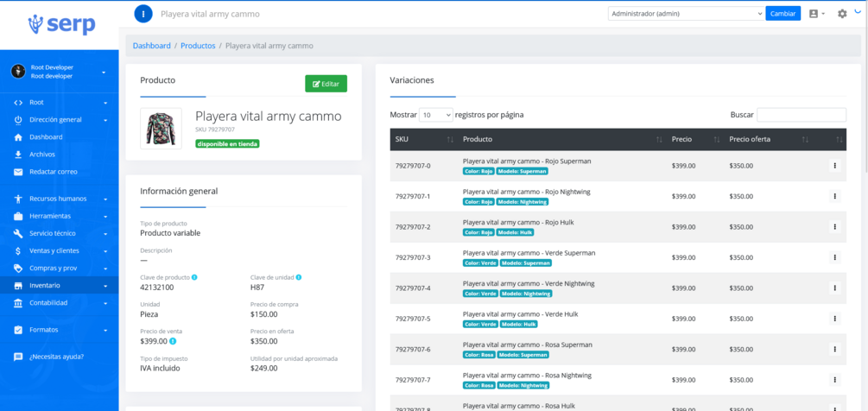The image size is (868, 411).
Task: Click the Servicio técnico wrench icon
Action: pyautogui.click(x=18, y=233)
